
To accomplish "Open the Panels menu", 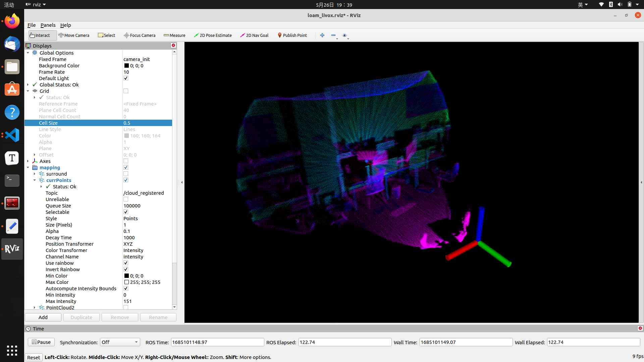I will [48, 25].
